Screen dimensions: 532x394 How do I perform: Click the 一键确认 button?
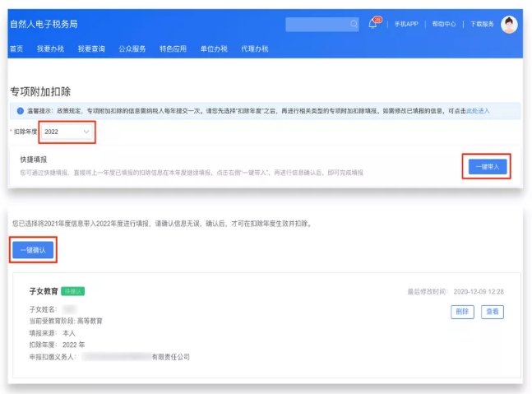33,250
